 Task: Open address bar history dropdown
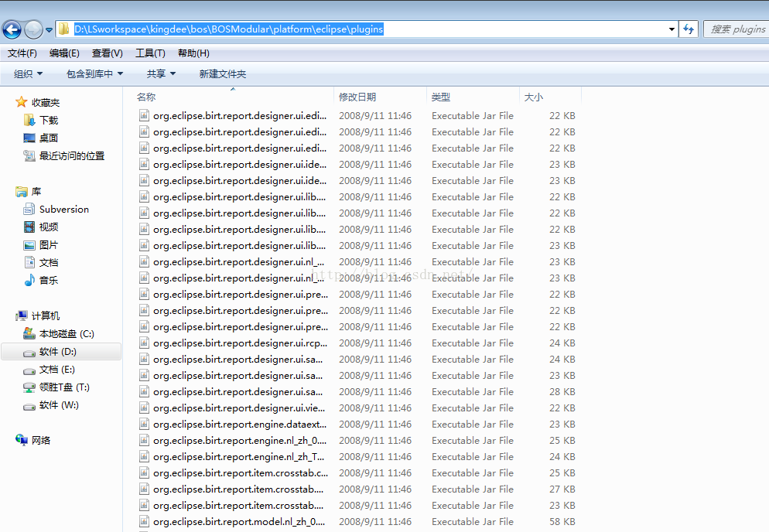(672, 29)
